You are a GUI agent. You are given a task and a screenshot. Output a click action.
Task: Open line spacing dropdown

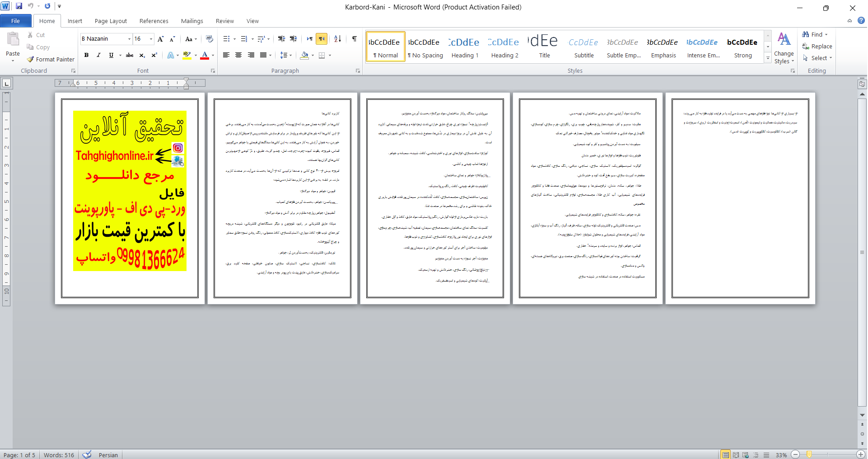[x=285, y=55]
